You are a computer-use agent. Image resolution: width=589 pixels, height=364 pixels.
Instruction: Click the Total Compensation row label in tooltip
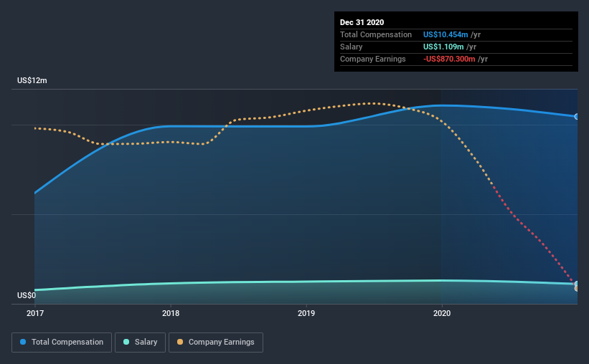point(376,34)
